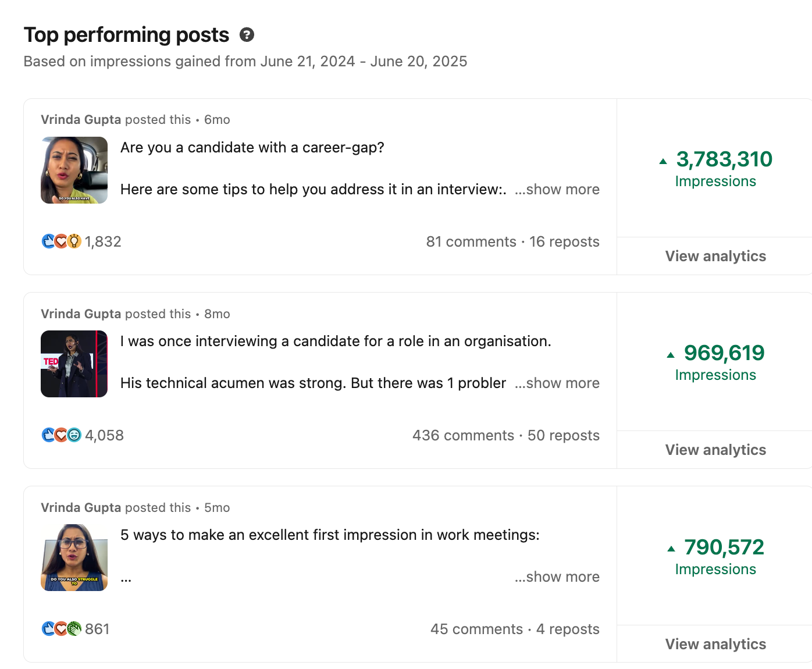Click green arrow beside 790,572 impressions

[671, 549]
